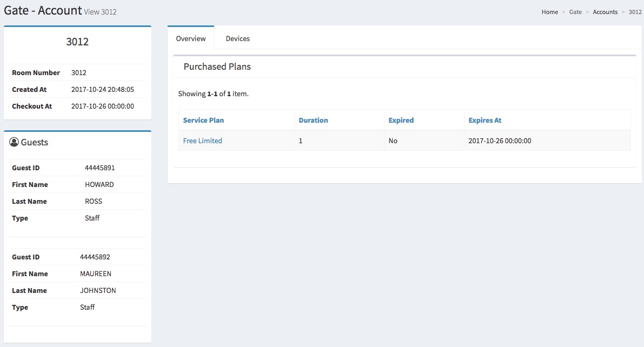Open Accounts breadcrumb link
This screenshot has width=644, height=347.
(605, 12)
